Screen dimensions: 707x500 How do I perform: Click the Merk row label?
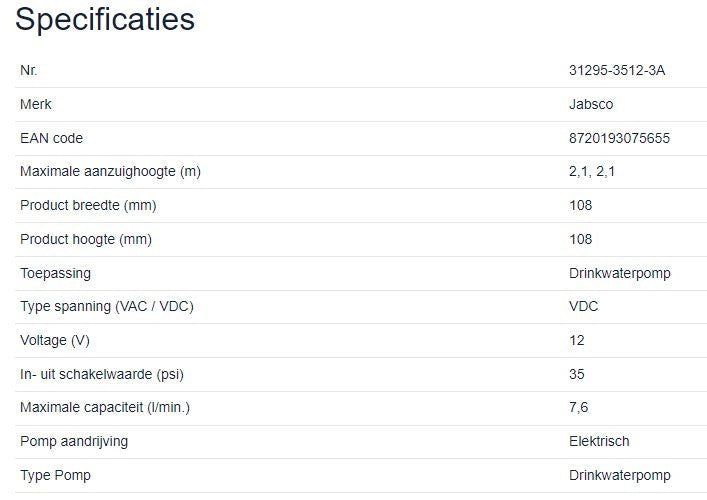coord(35,104)
